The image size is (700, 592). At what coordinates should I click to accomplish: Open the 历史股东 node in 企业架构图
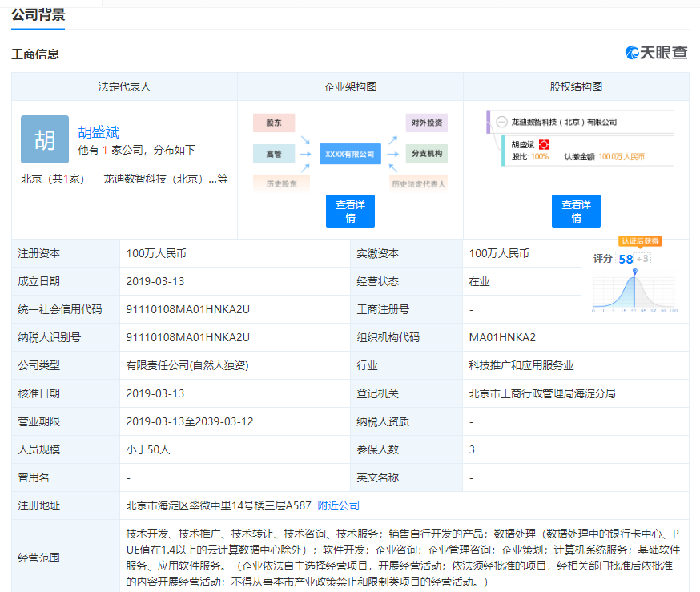[282, 182]
